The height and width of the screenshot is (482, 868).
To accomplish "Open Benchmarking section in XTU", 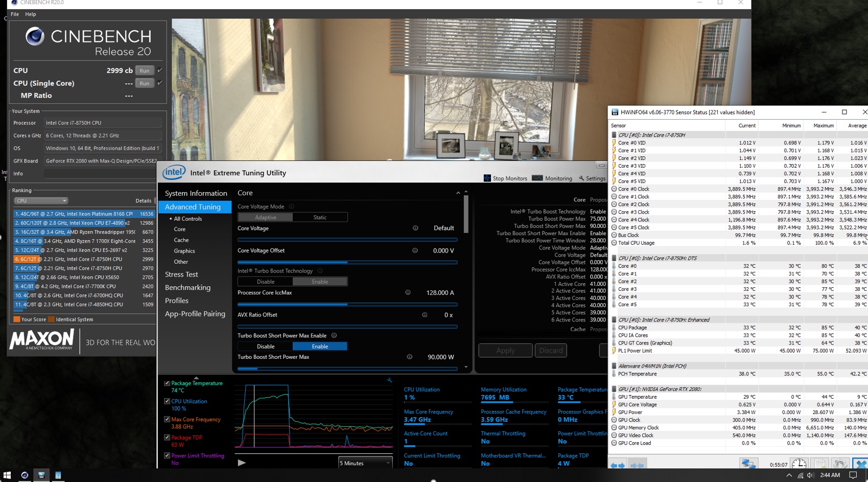I will (187, 288).
